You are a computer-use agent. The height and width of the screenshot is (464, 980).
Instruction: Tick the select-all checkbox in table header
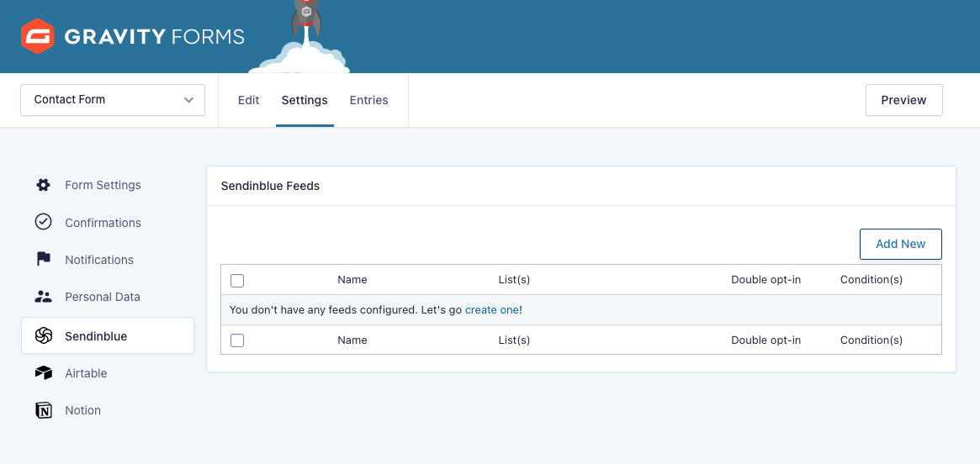click(x=237, y=281)
